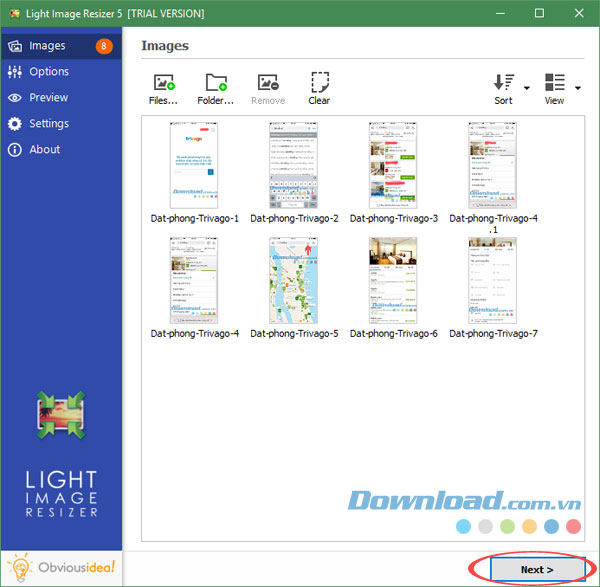Select the Dat-phong-Trivago-2 thumbnail

(293, 165)
